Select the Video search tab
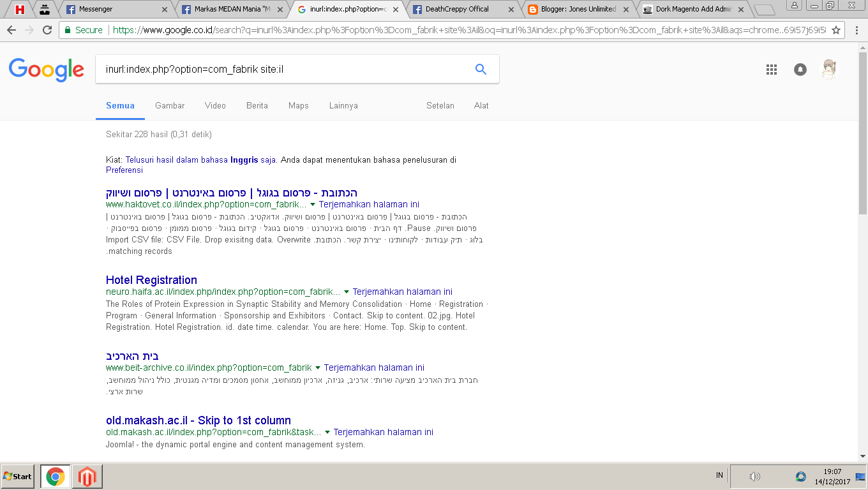 click(215, 106)
